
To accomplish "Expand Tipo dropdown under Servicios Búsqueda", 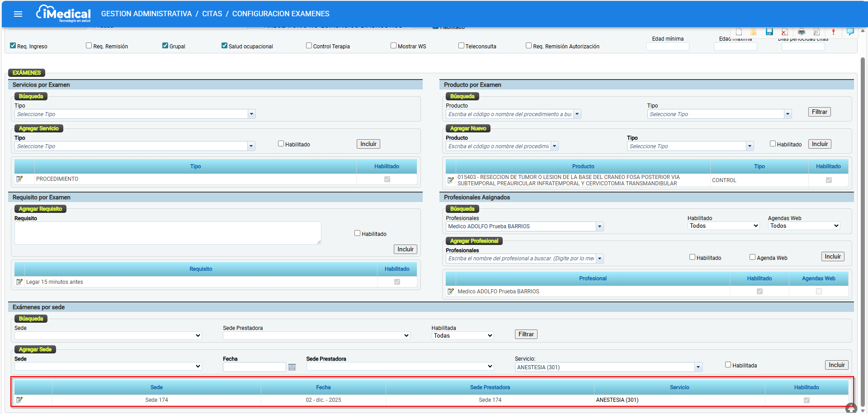I will [x=251, y=114].
